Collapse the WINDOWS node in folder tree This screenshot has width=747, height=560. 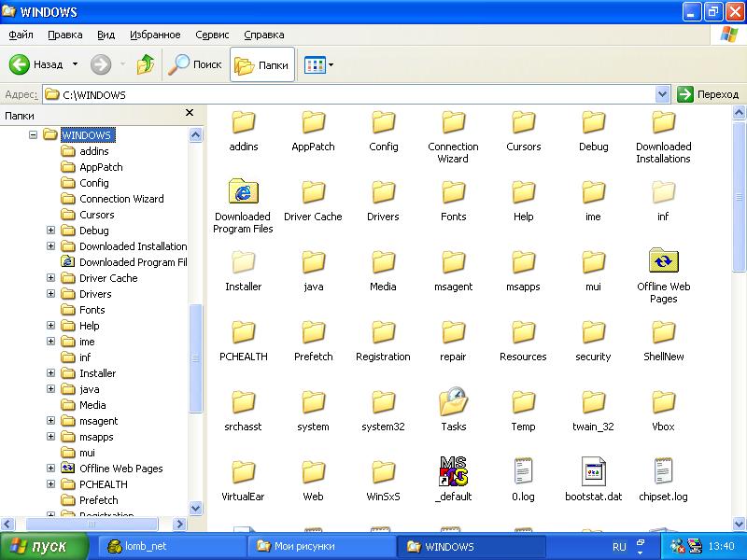[x=33, y=135]
